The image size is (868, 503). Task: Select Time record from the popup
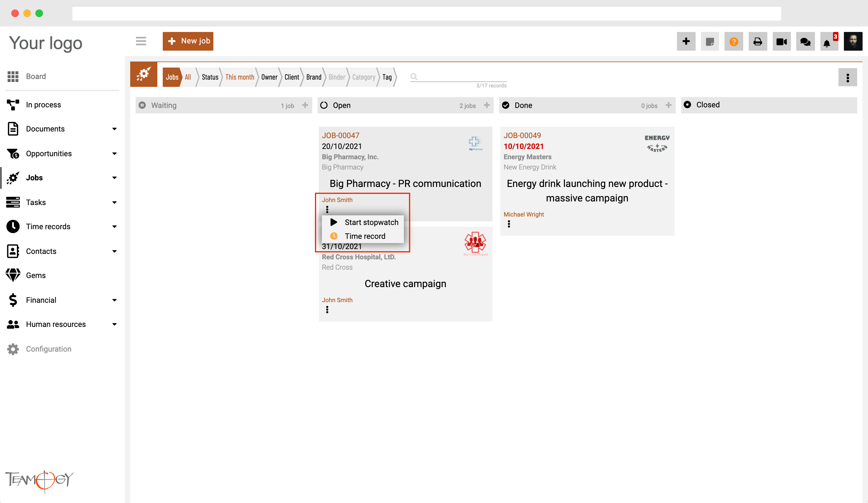tap(363, 236)
